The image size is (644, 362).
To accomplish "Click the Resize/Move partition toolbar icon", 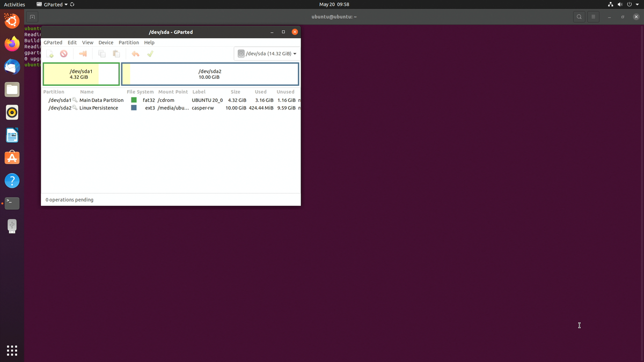I will click(x=83, y=54).
